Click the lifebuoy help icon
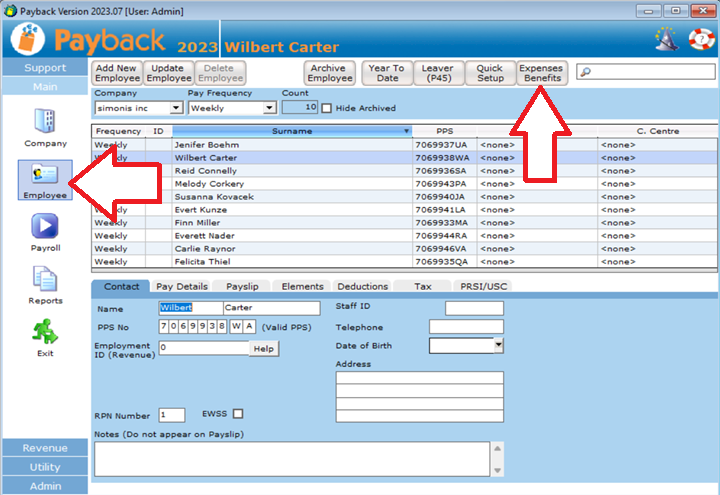Screen dimensions: 720x495 point(697,40)
